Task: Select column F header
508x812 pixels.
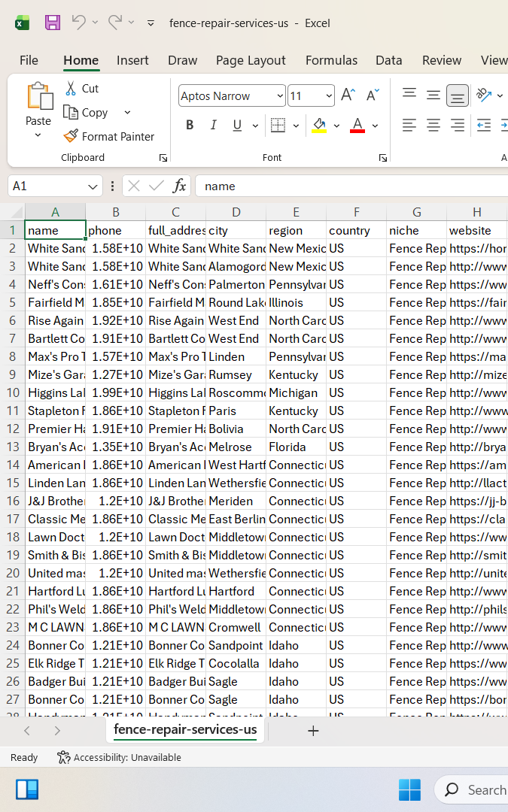Action: (357, 212)
